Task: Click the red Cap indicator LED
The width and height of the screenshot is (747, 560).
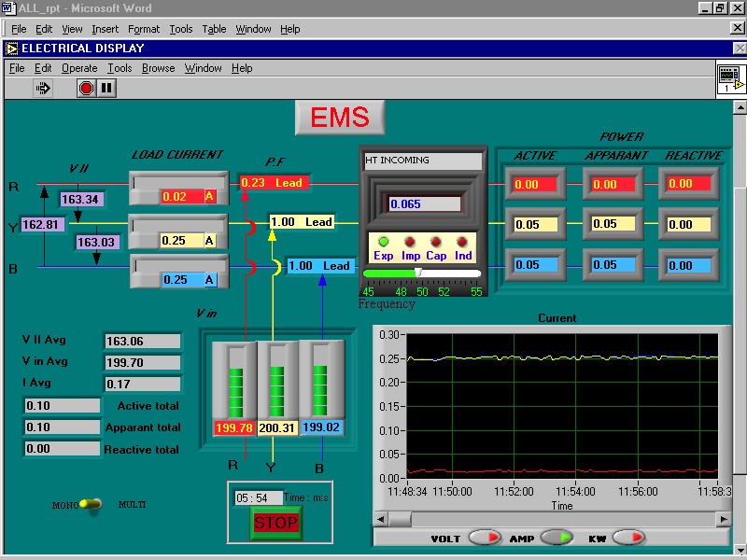Action: click(x=436, y=242)
